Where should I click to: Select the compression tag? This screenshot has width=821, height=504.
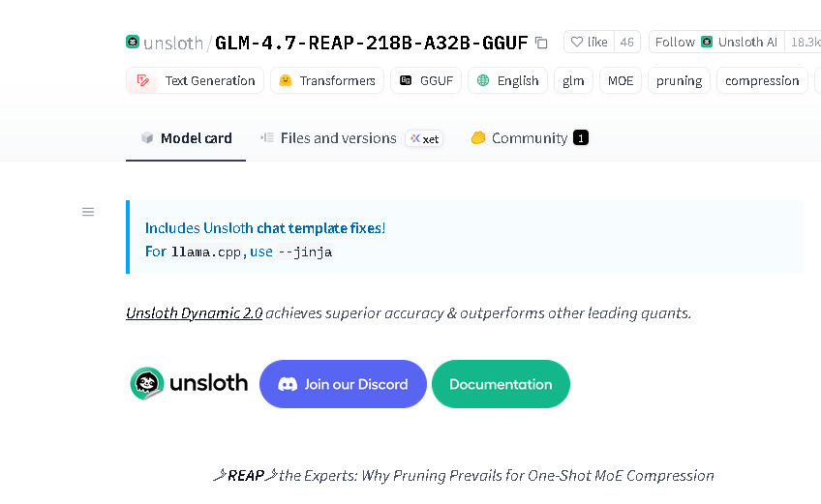pos(762,80)
